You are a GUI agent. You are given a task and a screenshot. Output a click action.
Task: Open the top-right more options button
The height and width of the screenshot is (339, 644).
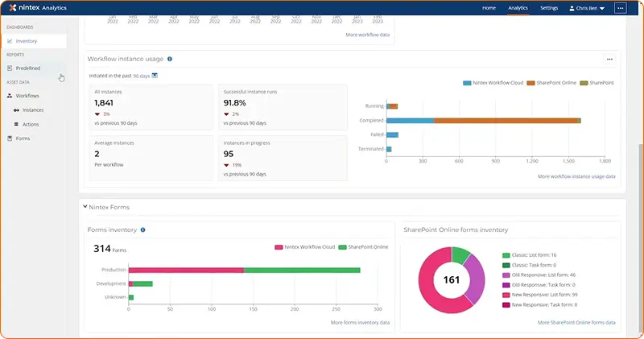(620, 8)
